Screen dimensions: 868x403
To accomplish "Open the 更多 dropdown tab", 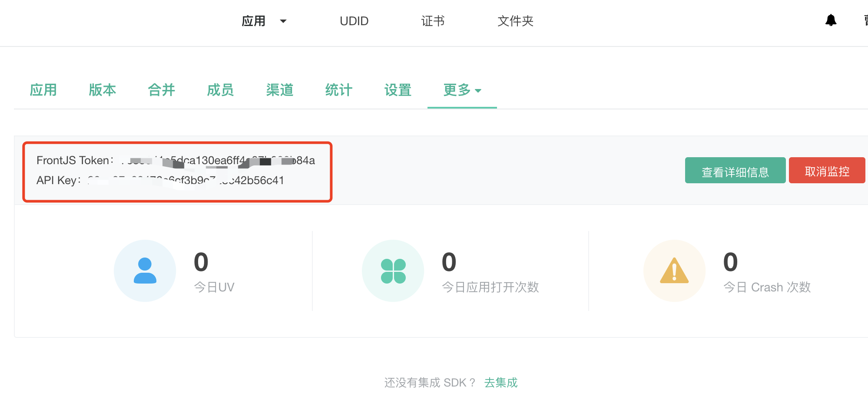I will tap(462, 90).
